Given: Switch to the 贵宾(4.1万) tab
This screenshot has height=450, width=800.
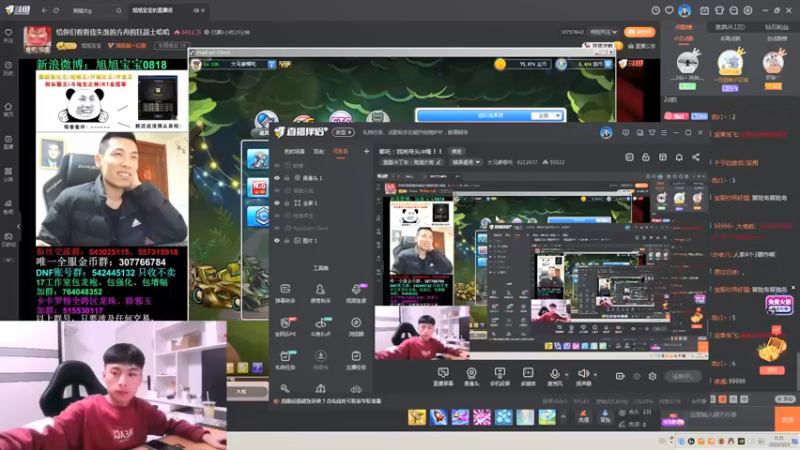Looking at the screenshot, I should point(730,27).
